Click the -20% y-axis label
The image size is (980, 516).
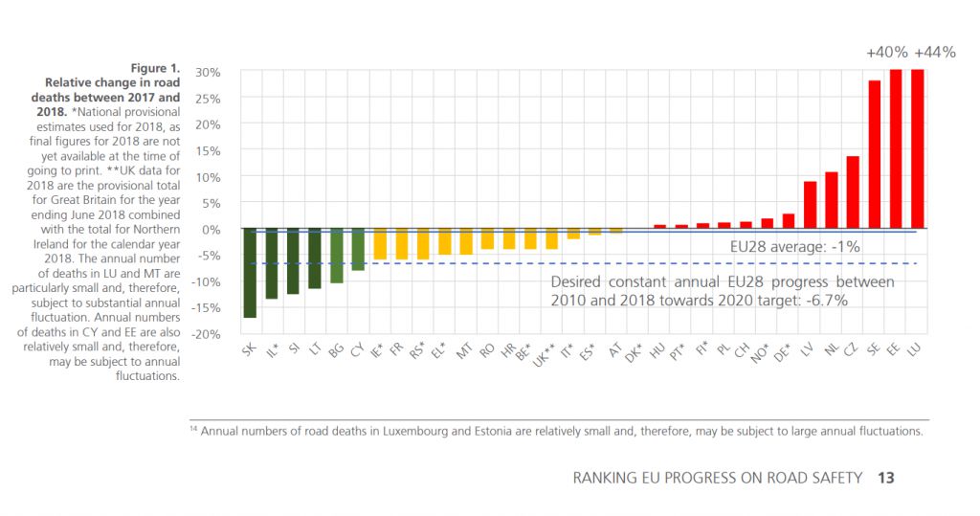pyautogui.click(x=206, y=335)
